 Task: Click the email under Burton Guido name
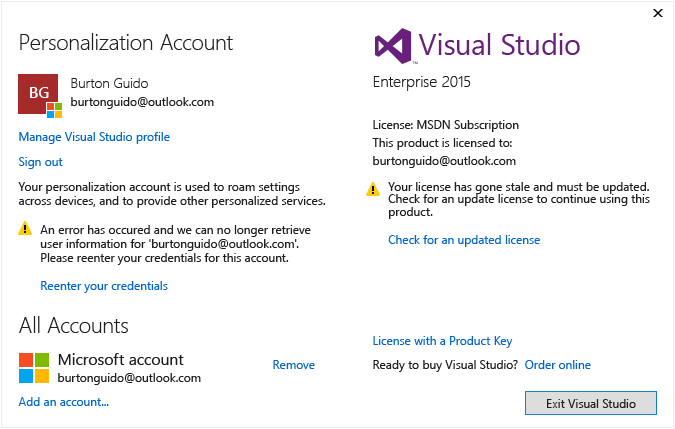[x=142, y=102]
